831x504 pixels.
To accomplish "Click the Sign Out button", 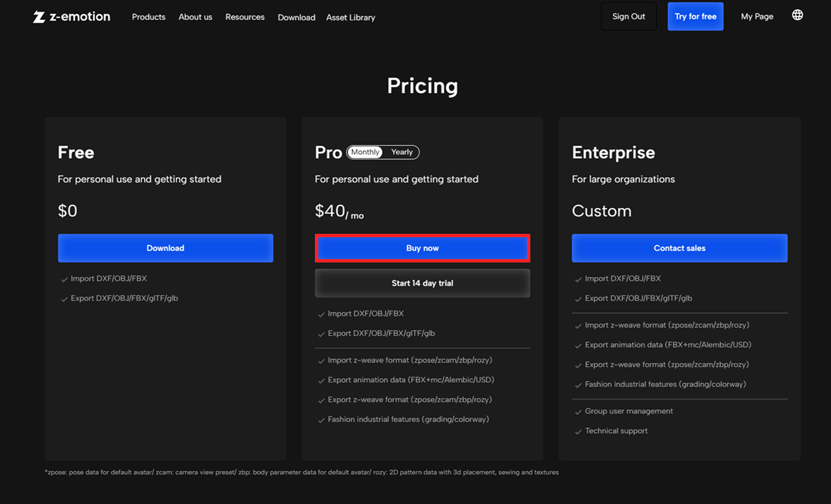I will (x=628, y=16).
